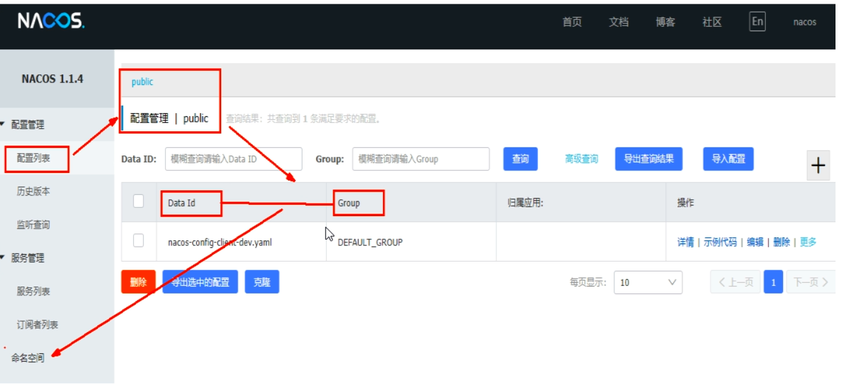868x384 pixels.
Task: Open 高级查询 advanced search link
Action: tap(581, 159)
